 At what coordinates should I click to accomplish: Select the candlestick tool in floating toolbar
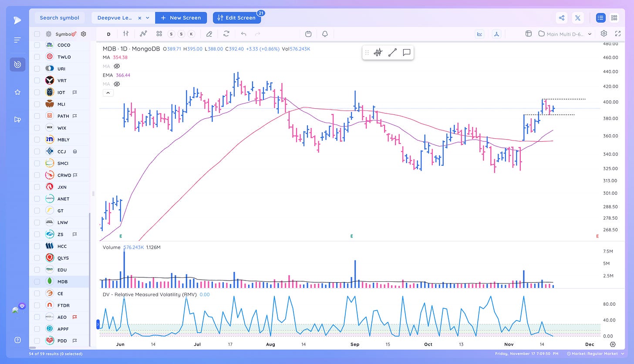click(x=378, y=53)
